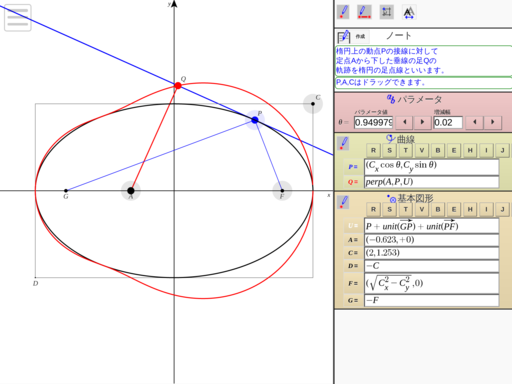Click the 作成 button in the note header
Screen dimensions: 512x384
click(x=360, y=36)
